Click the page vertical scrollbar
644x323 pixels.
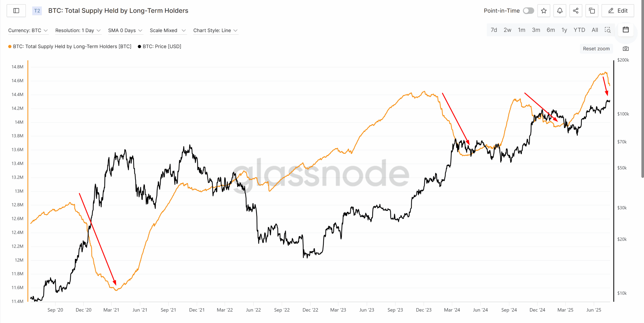pyautogui.click(x=642, y=88)
